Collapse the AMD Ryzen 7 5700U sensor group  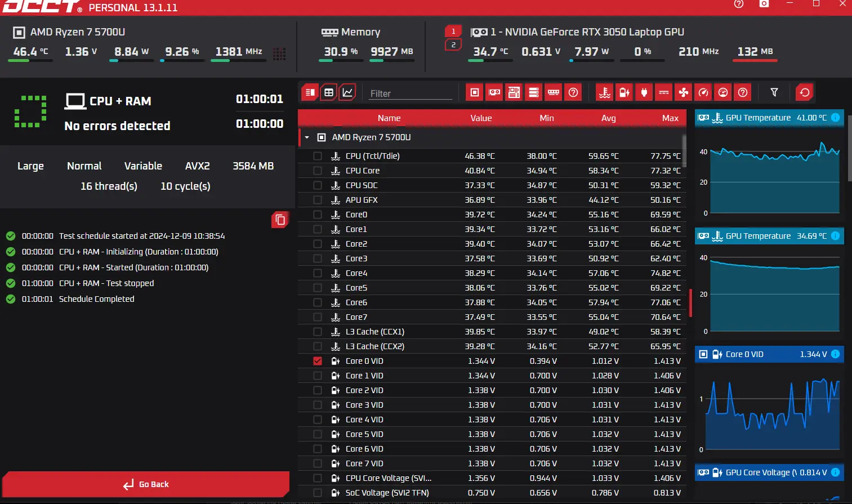pos(307,137)
